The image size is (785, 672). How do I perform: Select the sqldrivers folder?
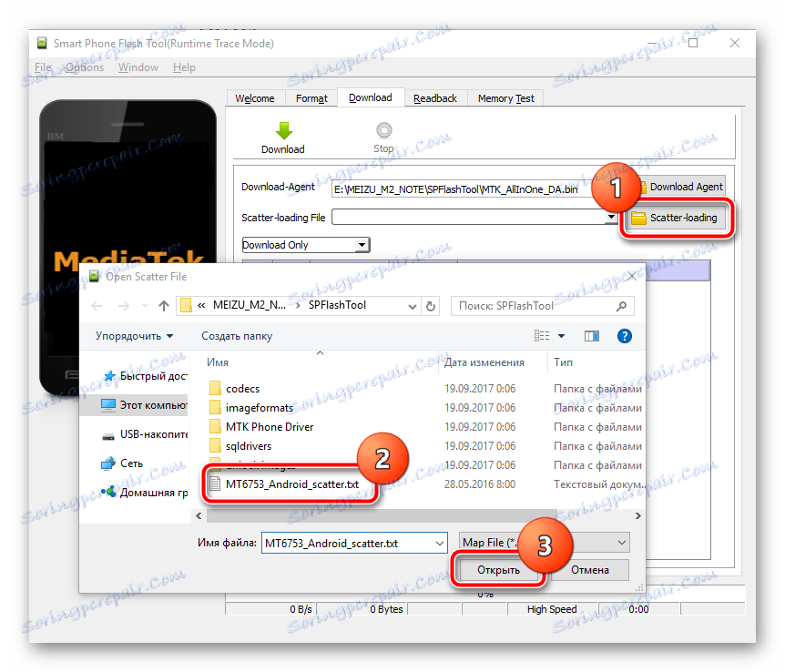[249, 445]
